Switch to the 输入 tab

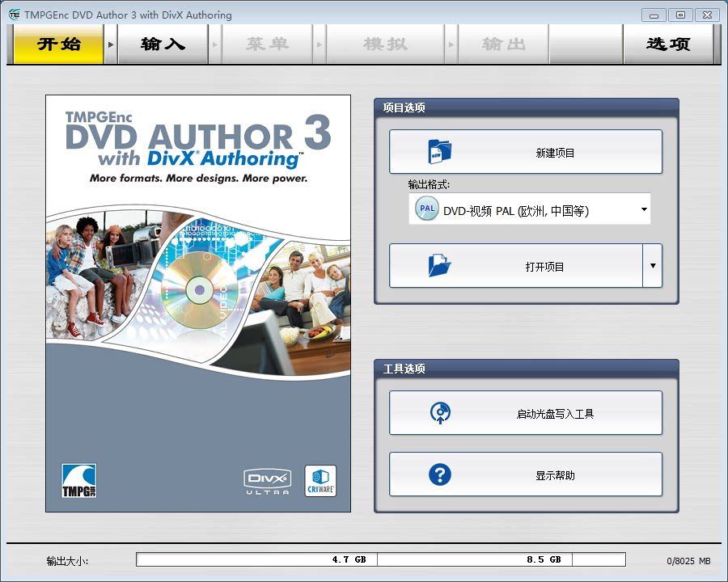(x=162, y=44)
